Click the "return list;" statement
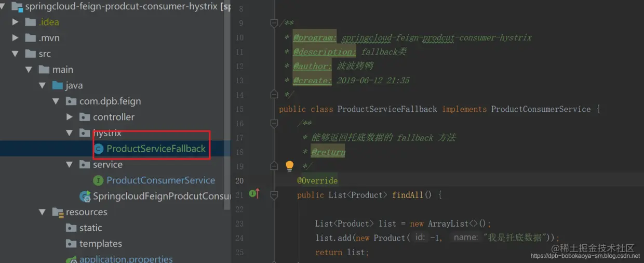644x263 pixels. click(x=342, y=252)
